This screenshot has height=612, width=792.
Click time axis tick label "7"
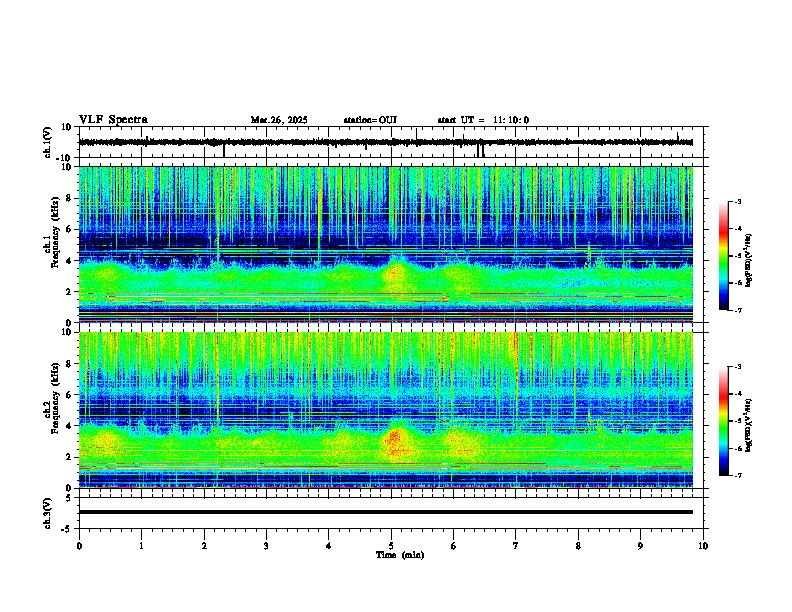coord(516,546)
